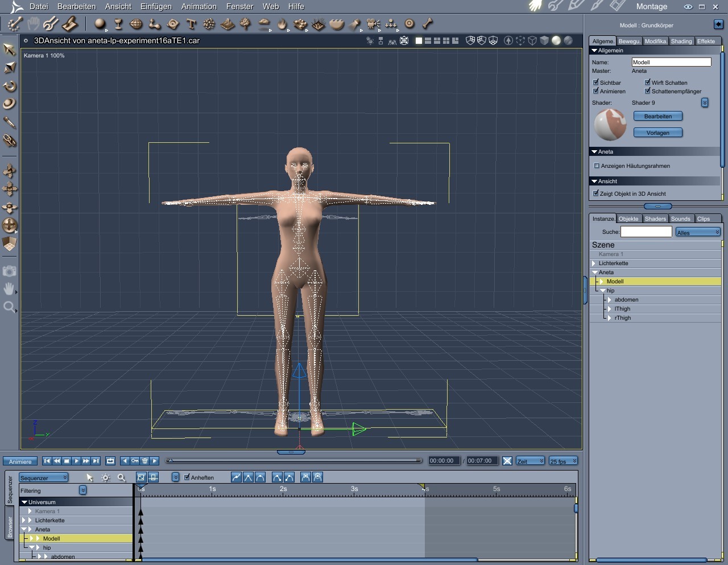
Task: Select the arrow selection tool in left toolbar
Action: pos(9,50)
